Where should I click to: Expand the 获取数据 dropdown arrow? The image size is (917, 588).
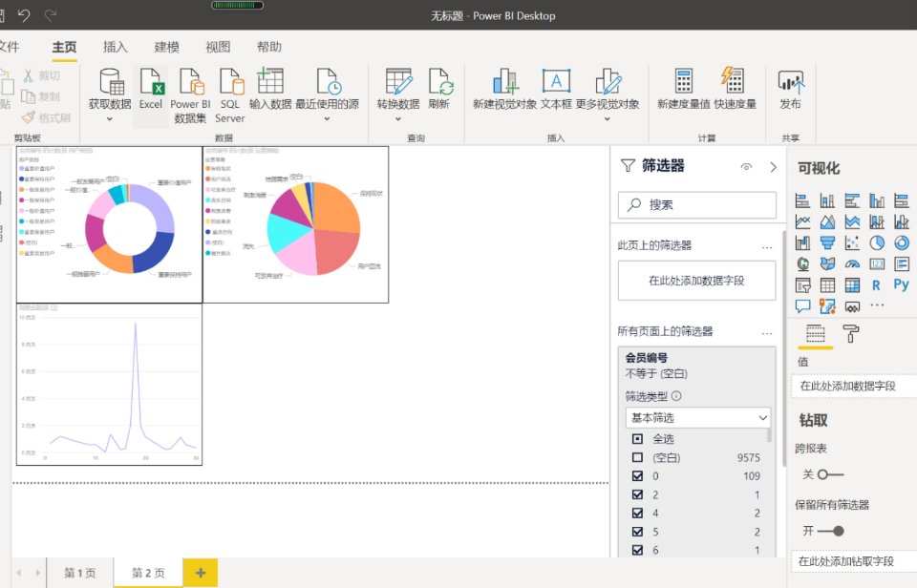pos(109,119)
